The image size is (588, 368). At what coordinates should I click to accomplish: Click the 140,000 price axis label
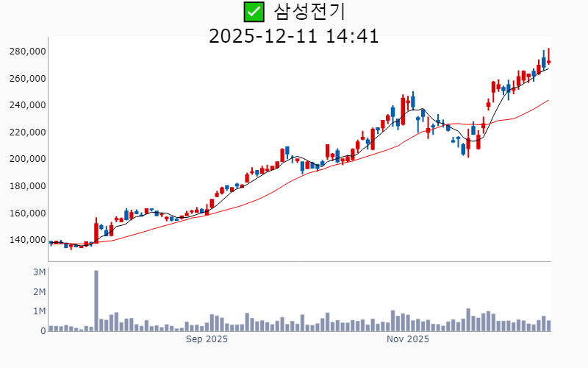click(x=28, y=240)
